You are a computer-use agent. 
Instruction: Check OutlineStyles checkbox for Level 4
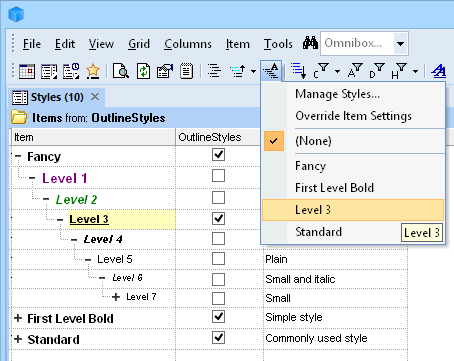coord(218,239)
